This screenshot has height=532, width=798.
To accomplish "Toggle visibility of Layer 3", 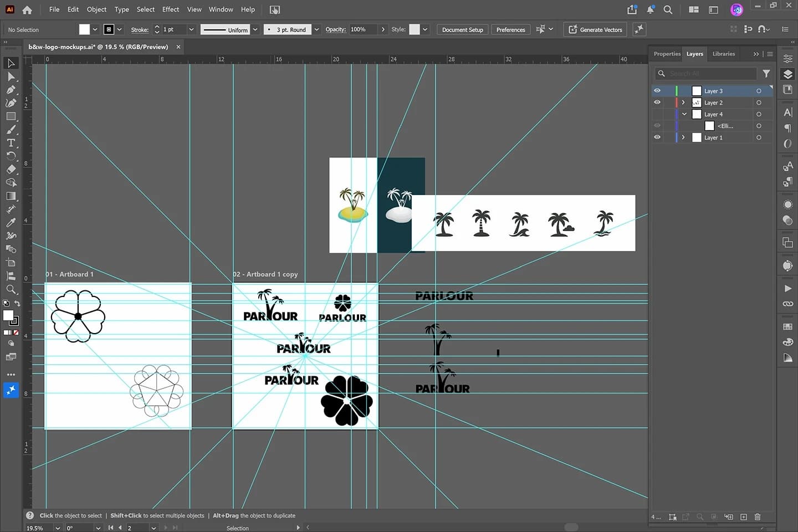I will [x=657, y=91].
